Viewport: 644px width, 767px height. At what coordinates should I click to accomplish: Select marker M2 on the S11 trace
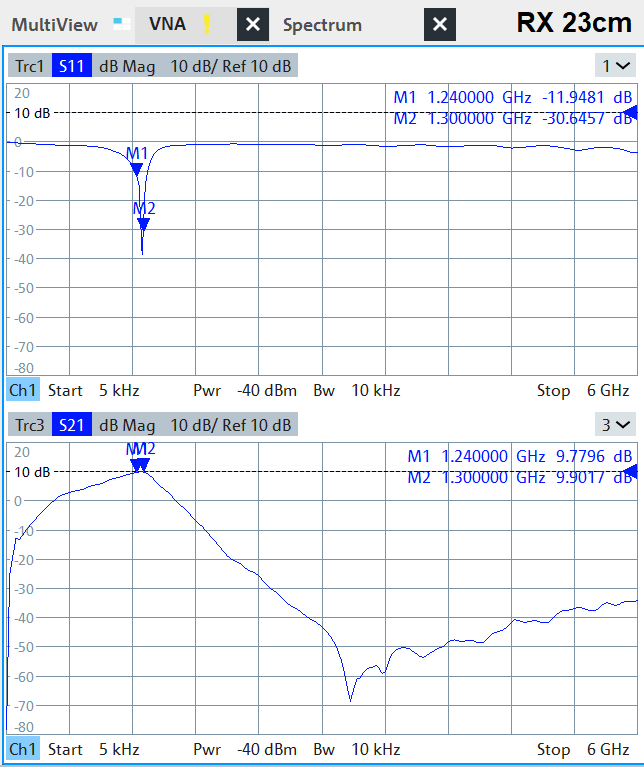(x=143, y=223)
